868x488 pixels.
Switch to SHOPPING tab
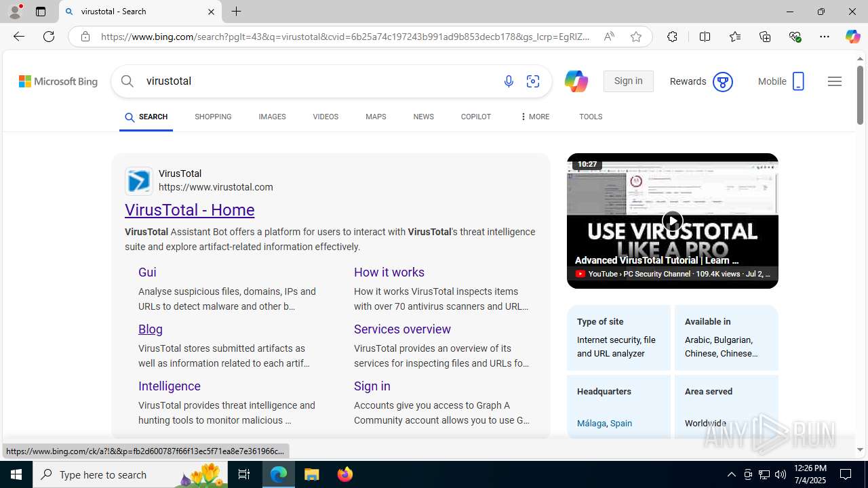pyautogui.click(x=213, y=117)
